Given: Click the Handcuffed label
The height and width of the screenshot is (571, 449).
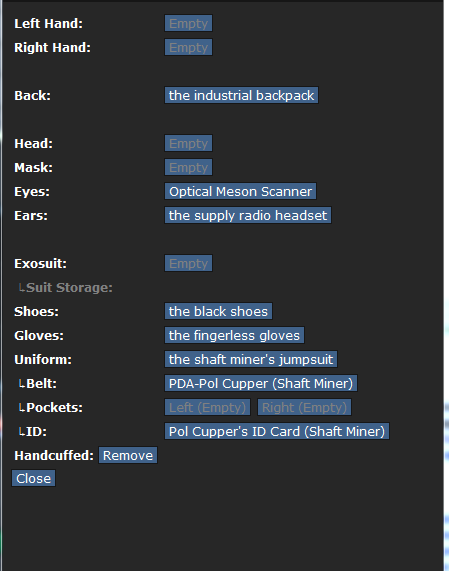Looking at the screenshot, I should (54, 456).
